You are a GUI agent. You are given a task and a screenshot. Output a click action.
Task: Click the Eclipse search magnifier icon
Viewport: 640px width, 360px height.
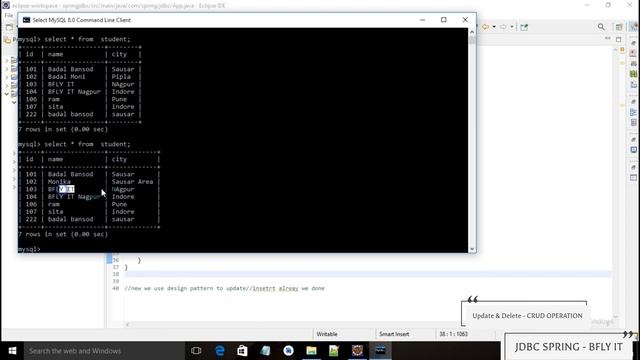pyautogui.click(x=601, y=27)
